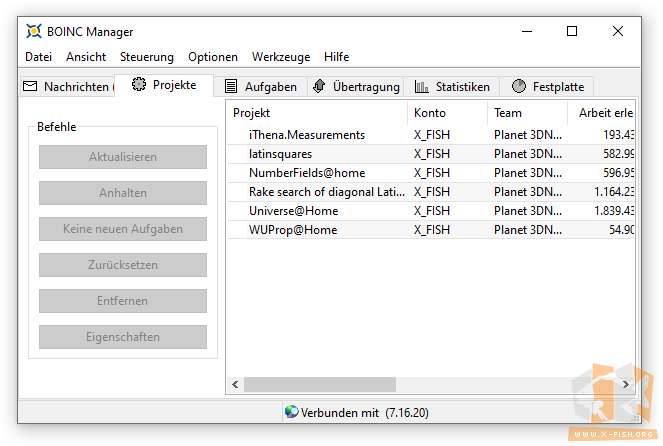Click the bar chart icon on Statistiken tab
The image size is (663, 446).
[x=421, y=87]
